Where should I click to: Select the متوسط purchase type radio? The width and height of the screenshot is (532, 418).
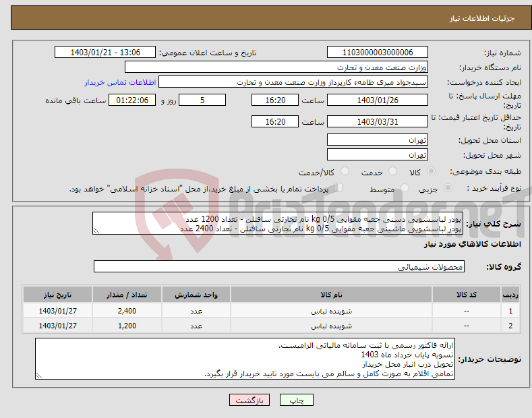pos(405,187)
